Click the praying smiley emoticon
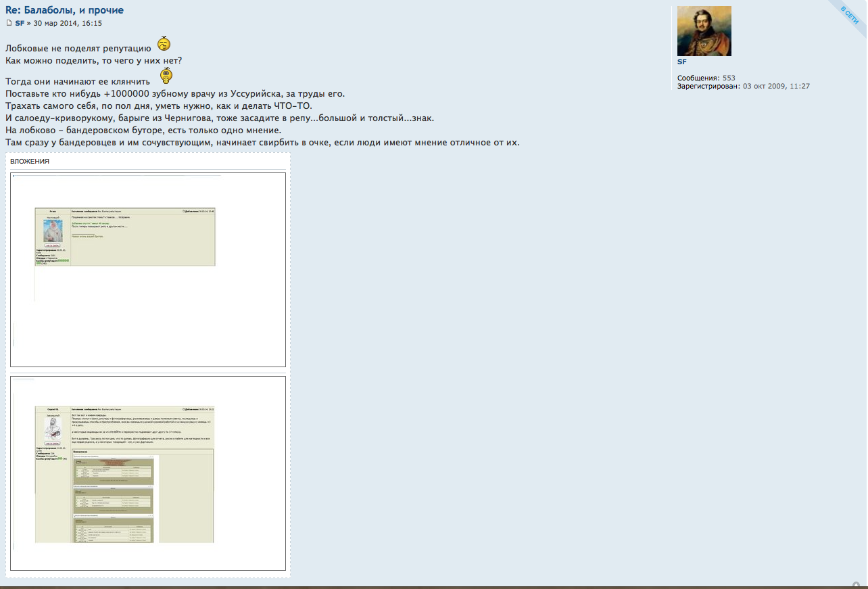868x589 pixels. (x=166, y=76)
